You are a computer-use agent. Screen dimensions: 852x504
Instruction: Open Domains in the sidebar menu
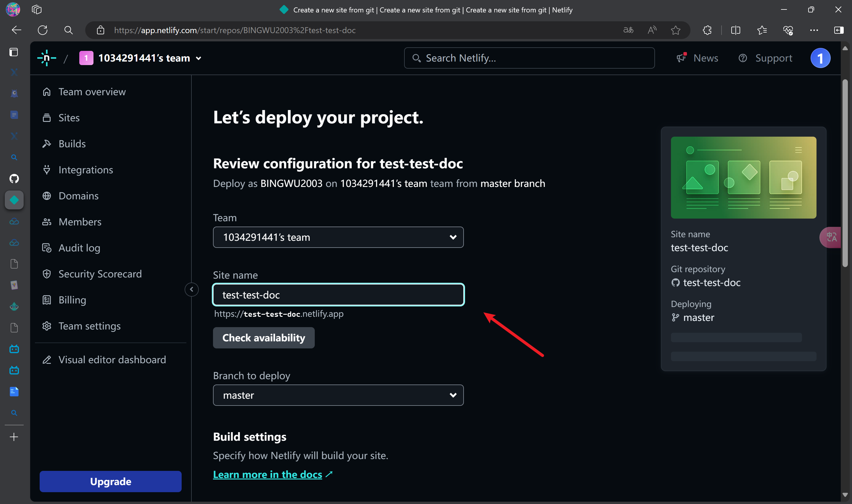coord(78,196)
